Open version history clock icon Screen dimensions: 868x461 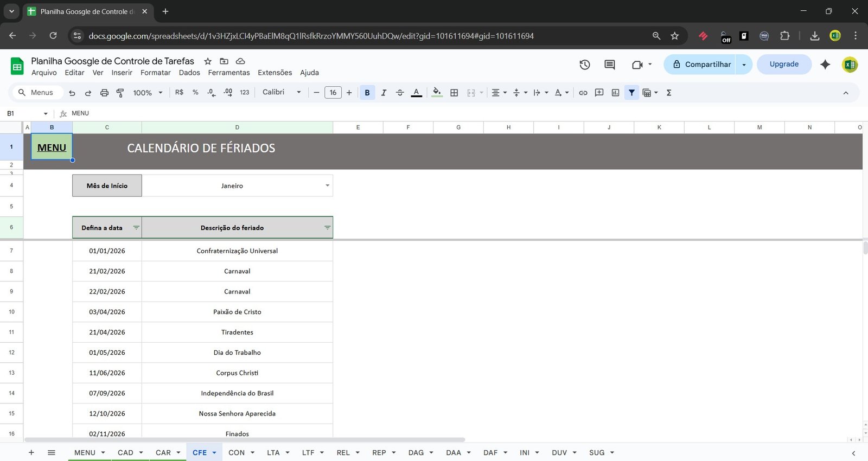click(x=584, y=65)
